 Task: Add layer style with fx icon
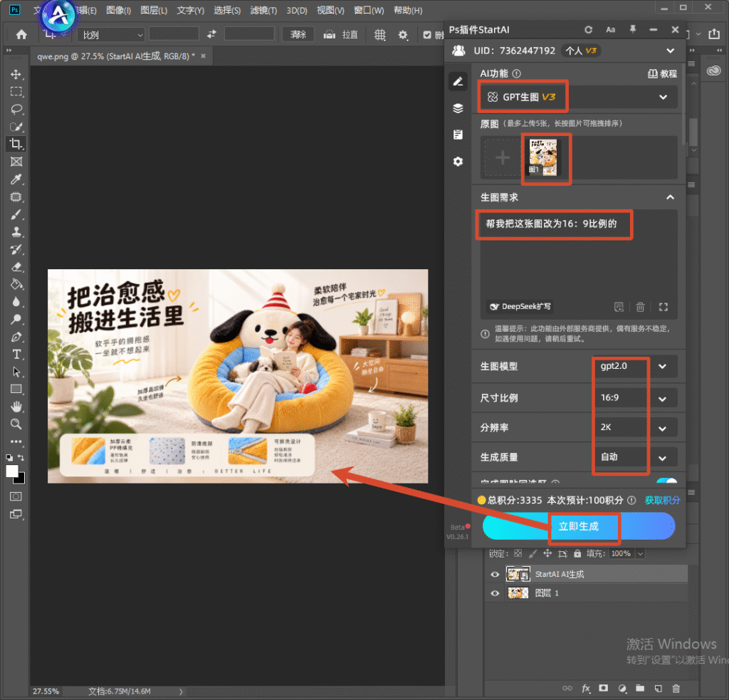[x=586, y=688]
